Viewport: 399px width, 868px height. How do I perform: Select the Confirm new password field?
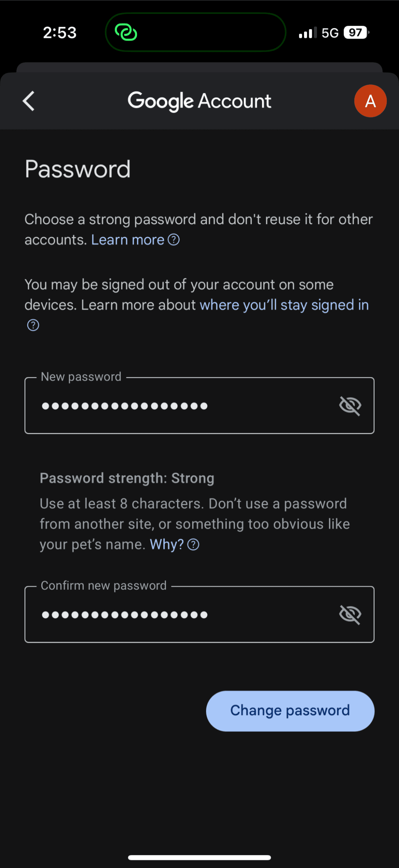169,614
